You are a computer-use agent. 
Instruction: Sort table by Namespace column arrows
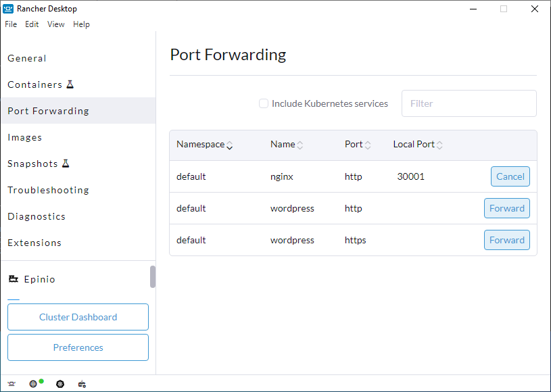coord(229,145)
